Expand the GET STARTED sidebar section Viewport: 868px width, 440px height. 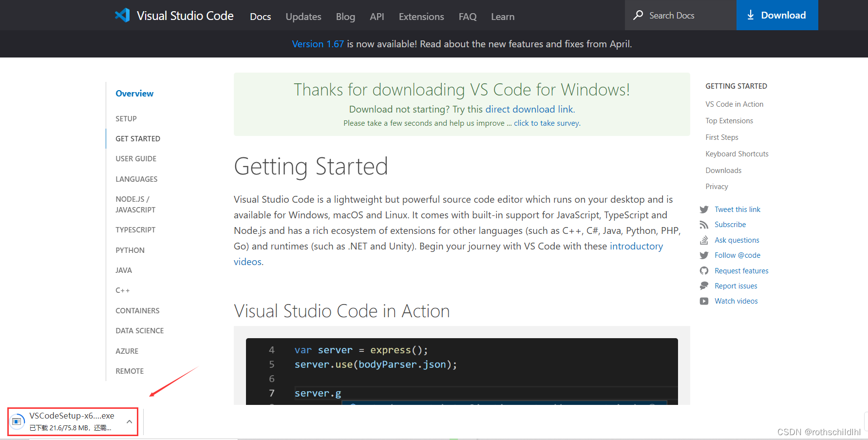(x=138, y=139)
